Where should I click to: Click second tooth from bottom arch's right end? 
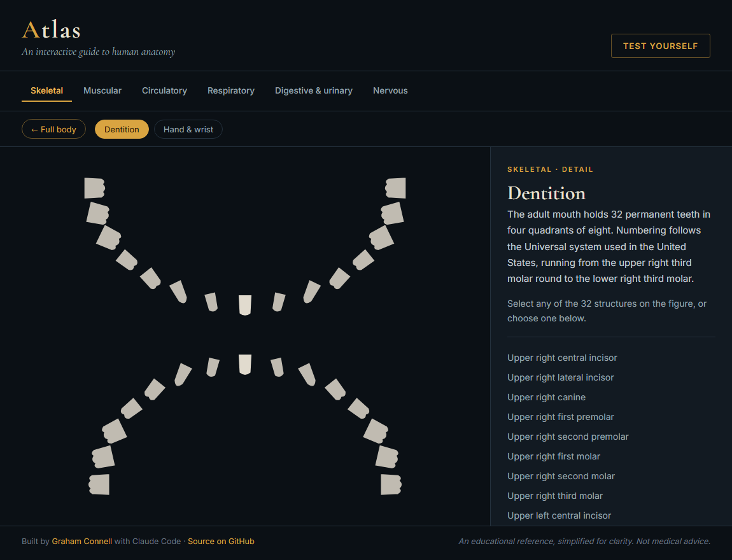pos(386,457)
